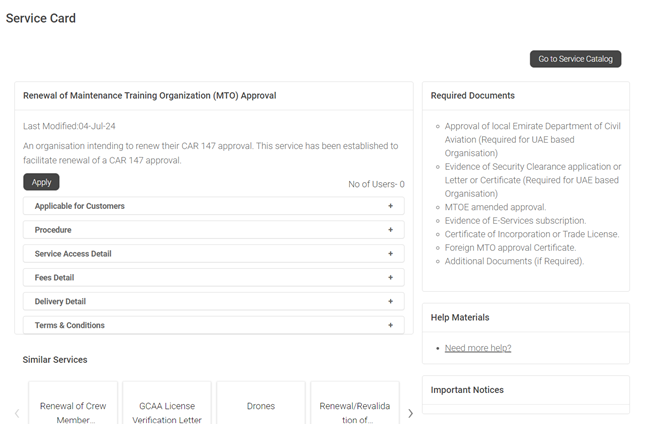Expand the Procedure section
Screen dimensions: 647x424
(214, 230)
